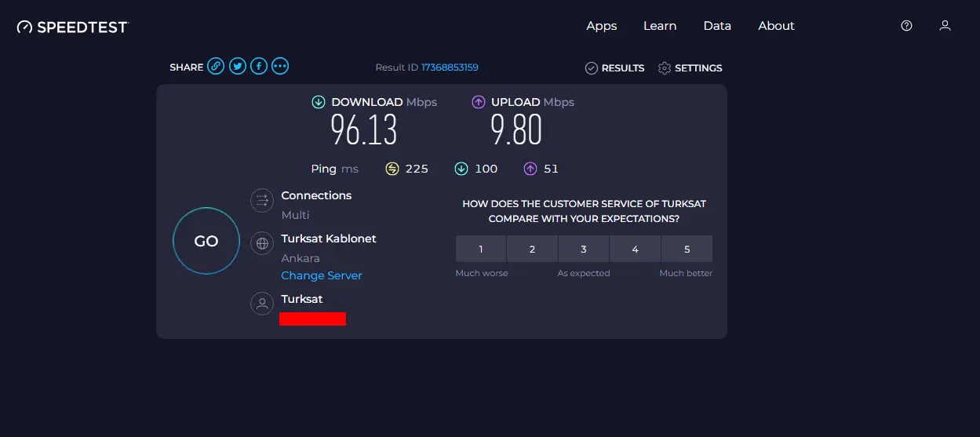The image size is (980, 437).
Task: Share result on Facebook
Action: (258, 67)
